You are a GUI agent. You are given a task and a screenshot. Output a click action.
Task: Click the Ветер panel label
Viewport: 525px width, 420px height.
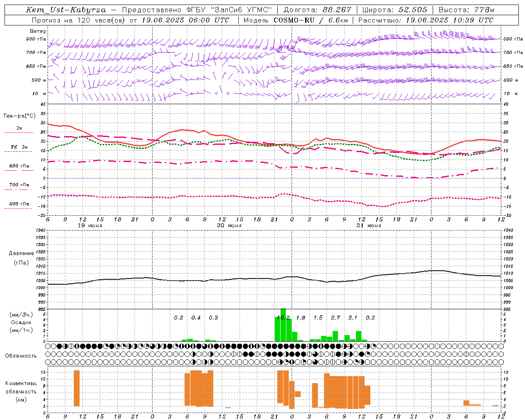pyautogui.click(x=38, y=31)
